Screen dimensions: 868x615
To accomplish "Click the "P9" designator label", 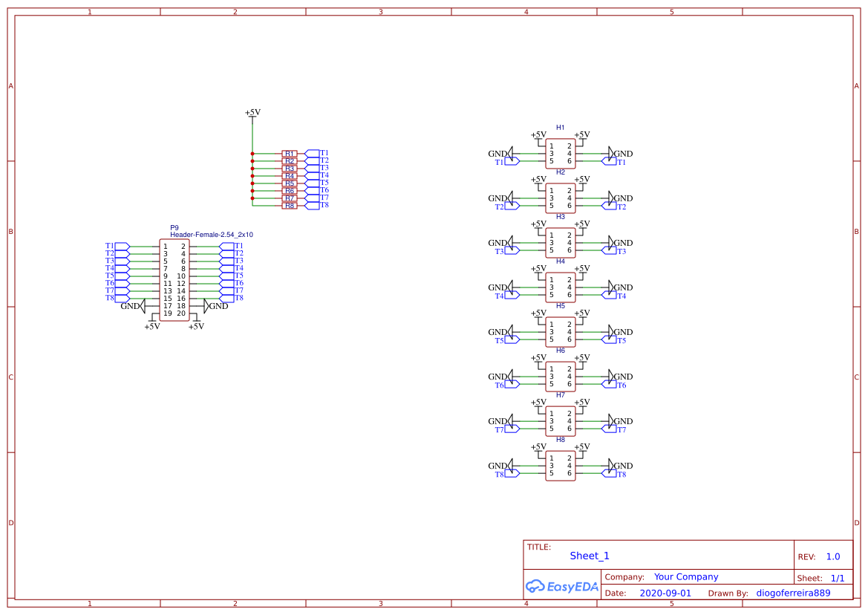I will [174, 227].
